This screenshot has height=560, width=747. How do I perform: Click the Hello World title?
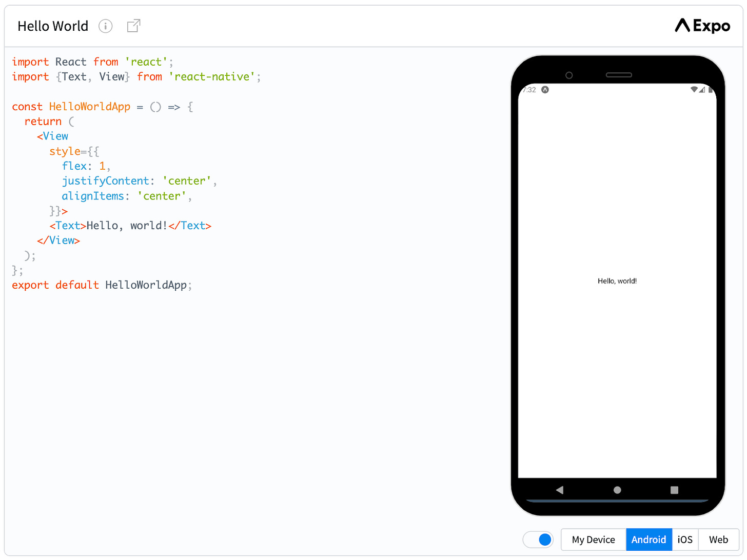[53, 26]
